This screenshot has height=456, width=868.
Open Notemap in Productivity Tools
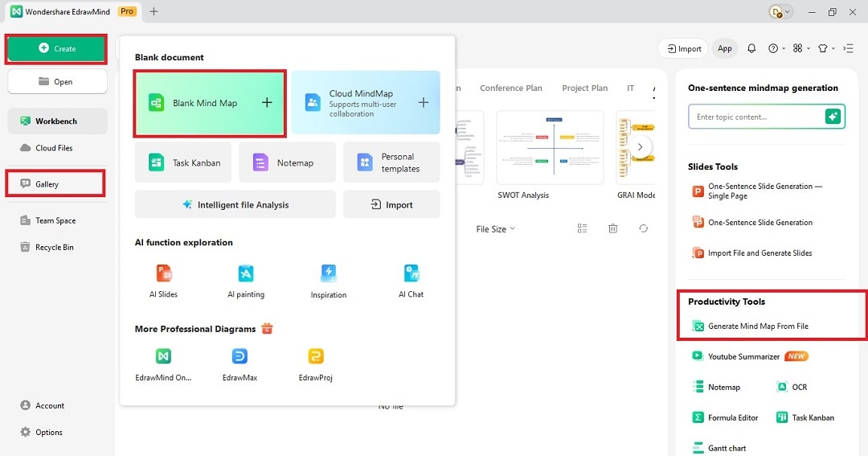click(716, 387)
